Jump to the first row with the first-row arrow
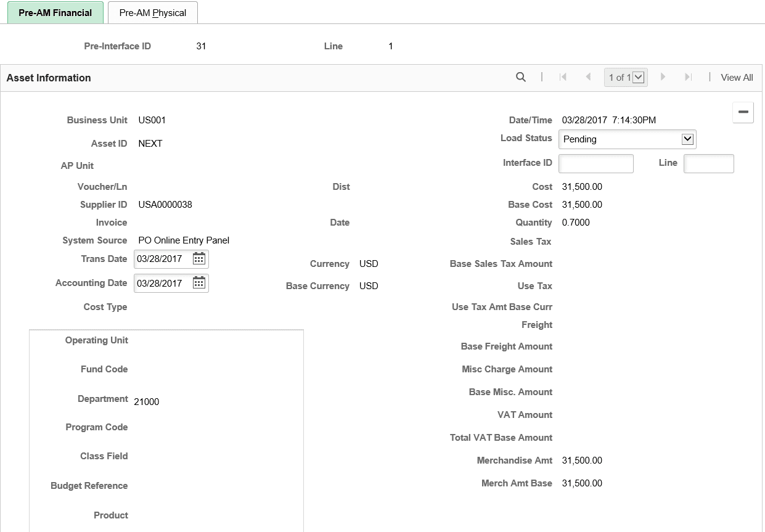The height and width of the screenshot is (532, 765). click(563, 77)
